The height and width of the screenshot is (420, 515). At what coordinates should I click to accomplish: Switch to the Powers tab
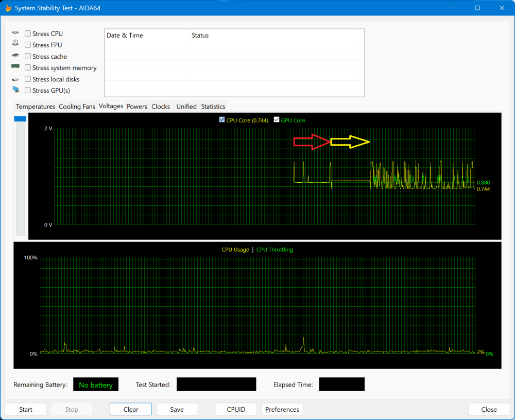[137, 107]
